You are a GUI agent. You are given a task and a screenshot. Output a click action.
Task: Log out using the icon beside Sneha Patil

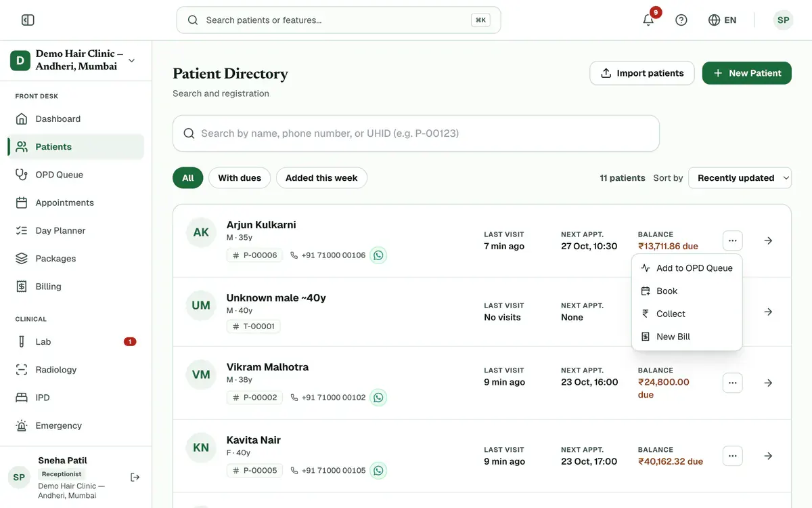(x=135, y=478)
